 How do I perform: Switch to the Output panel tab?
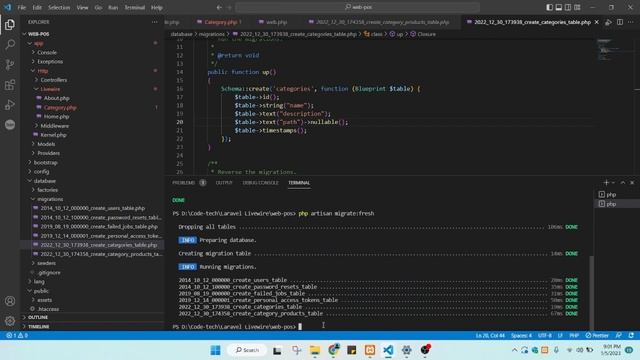(x=224, y=183)
